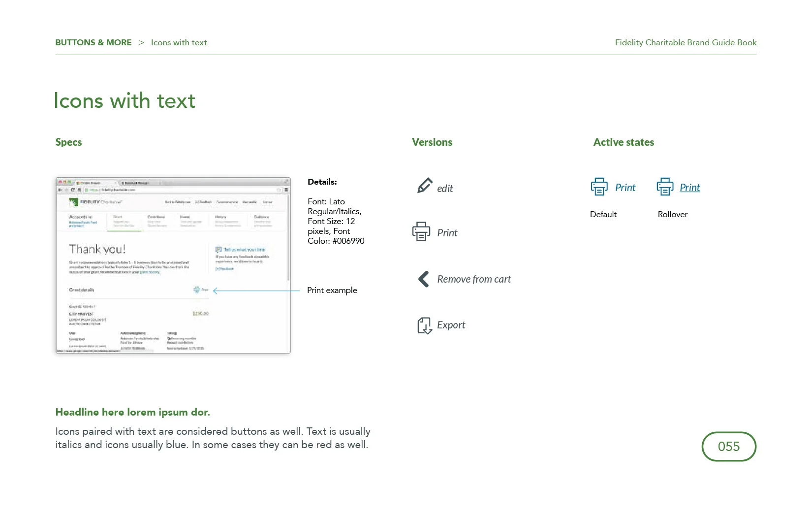Image resolution: width=812 pixels, height=517 pixels.
Task: Click the Export document icon
Action: (425, 325)
